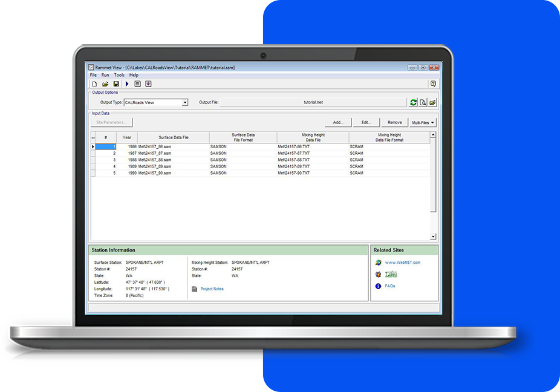
Task: Open the Tools menu
Action: click(119, 75)
